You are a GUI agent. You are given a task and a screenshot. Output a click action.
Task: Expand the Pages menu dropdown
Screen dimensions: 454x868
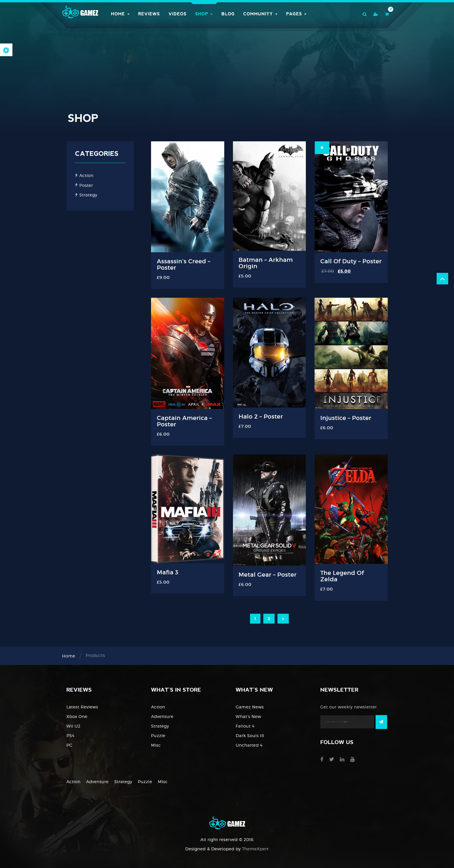296,14
